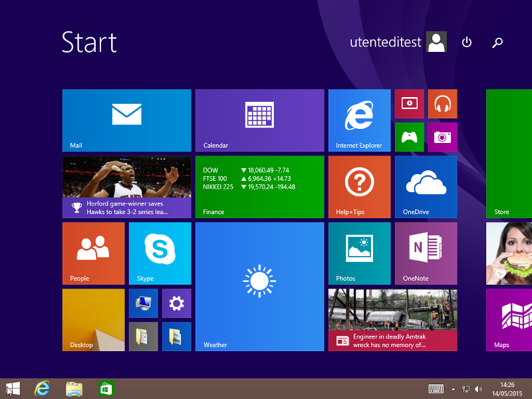Show hidden icons in system tray

tap(453, 389)
